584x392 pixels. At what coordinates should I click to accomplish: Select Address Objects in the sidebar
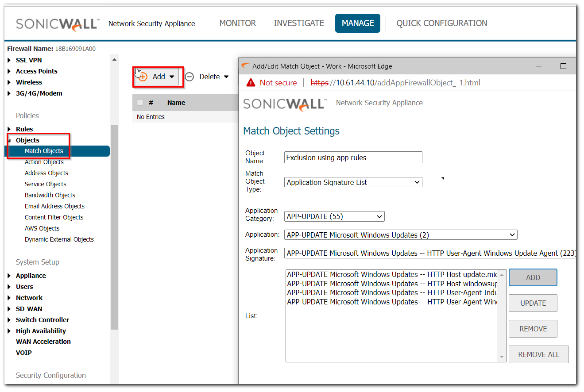click(x=46, y=173)
